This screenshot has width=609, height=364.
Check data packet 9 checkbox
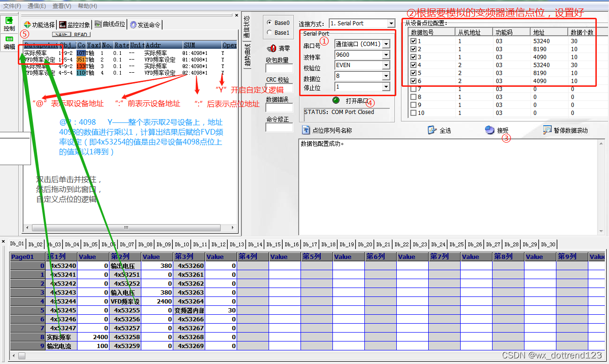(413, 105)
